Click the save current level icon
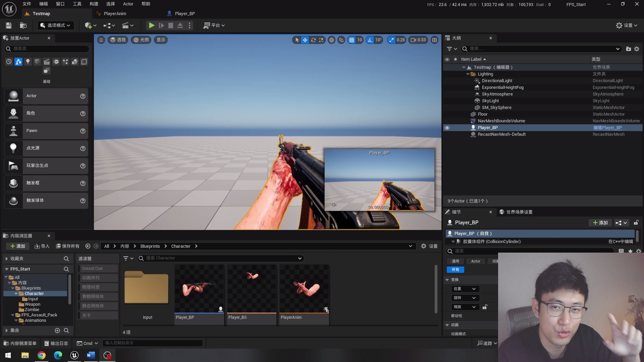This screenshot has width=644, height=362. 9,25
